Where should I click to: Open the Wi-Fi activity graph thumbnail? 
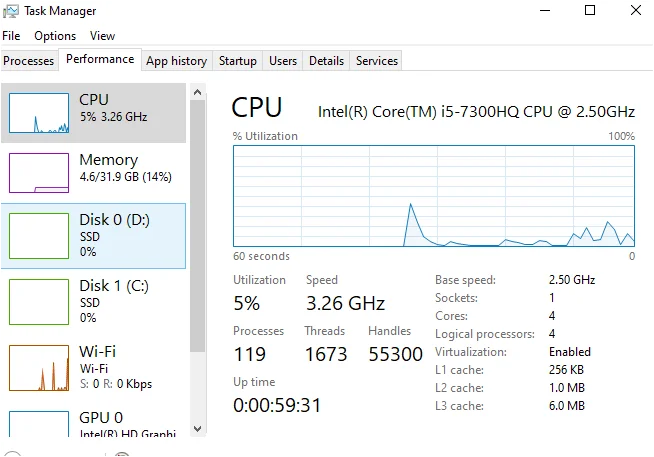pyautogui.click(x=39, y=368)
